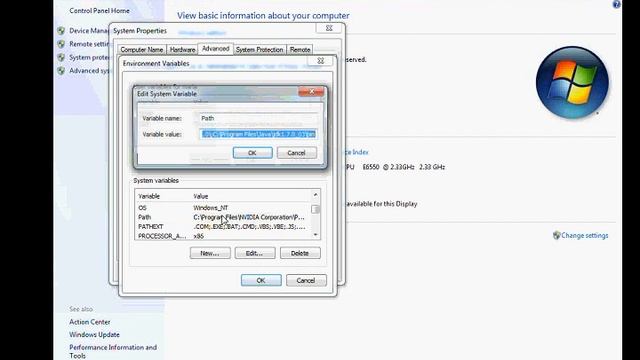Click the shield icon next to Change settings
This screenshot has height=360, width=640.
click(x=556, y=236)
